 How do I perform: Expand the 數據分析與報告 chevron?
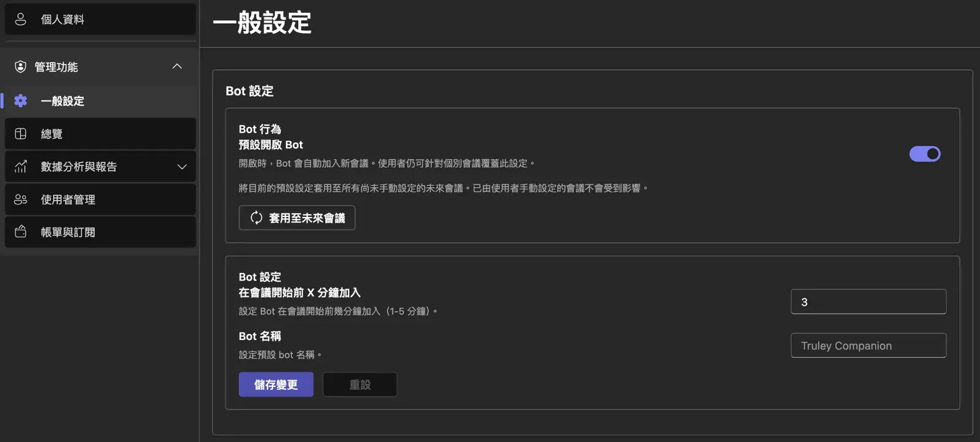click(182, 167)
